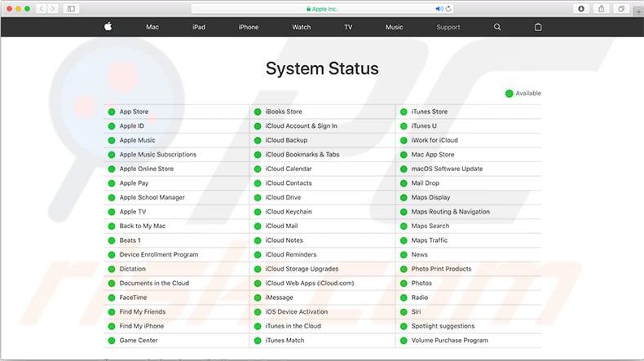The width and height of the screenshot is (644, 361).
Task: Go back with Safari back arrow
Action: [x=41, y=9]
